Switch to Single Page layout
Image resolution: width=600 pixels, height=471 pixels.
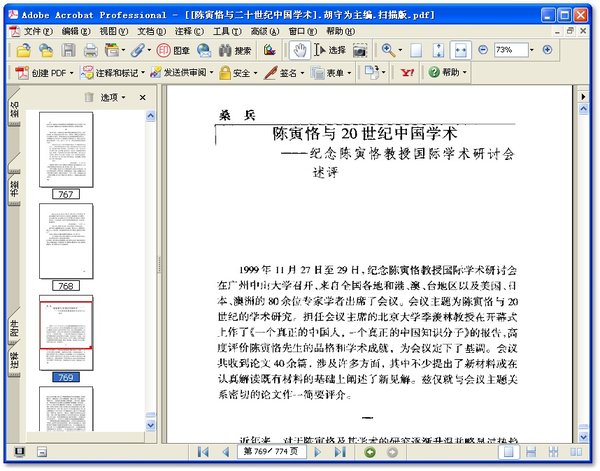click(509, 453)
